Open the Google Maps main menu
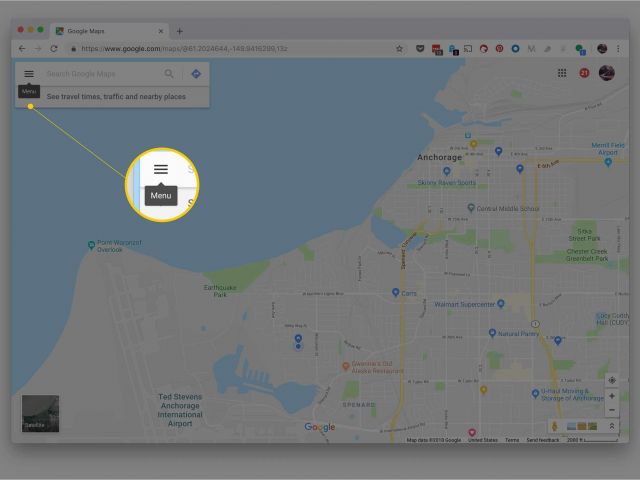This screenshot has width=640, height=480. (x=29, y=73)
